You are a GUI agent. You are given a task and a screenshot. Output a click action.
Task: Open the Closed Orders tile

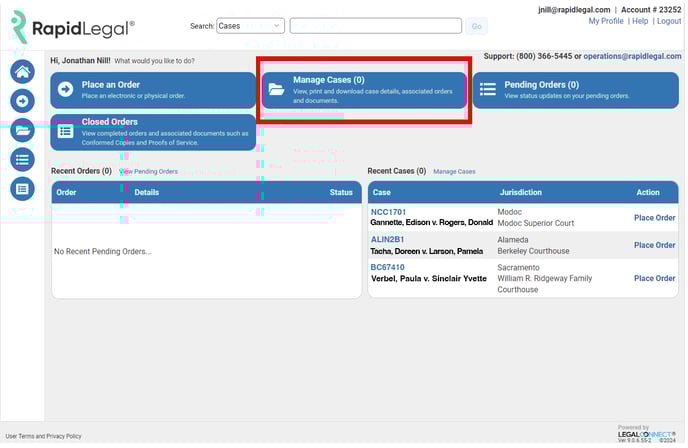153,132
